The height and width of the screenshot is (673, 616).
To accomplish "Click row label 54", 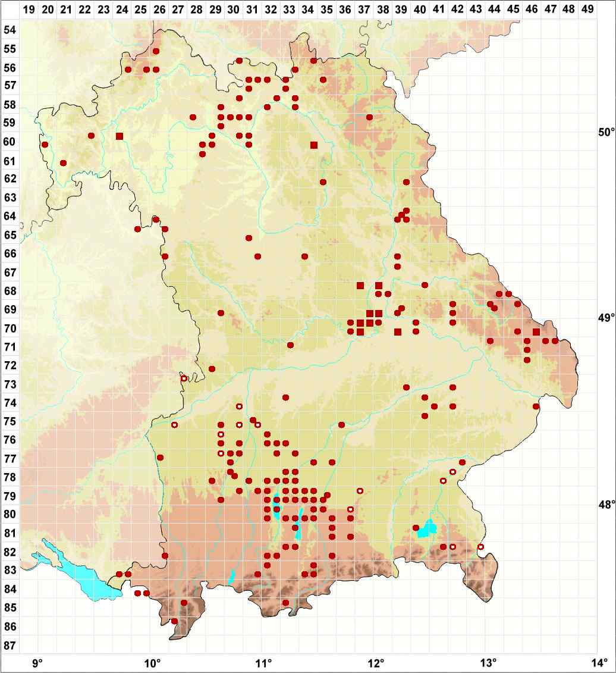I will point(10,30).
